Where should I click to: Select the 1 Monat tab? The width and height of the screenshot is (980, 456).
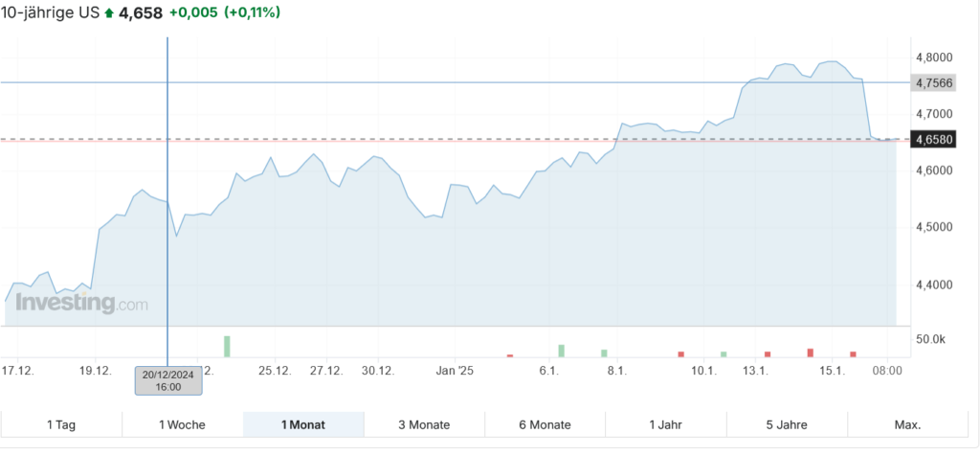click(303, 424)
